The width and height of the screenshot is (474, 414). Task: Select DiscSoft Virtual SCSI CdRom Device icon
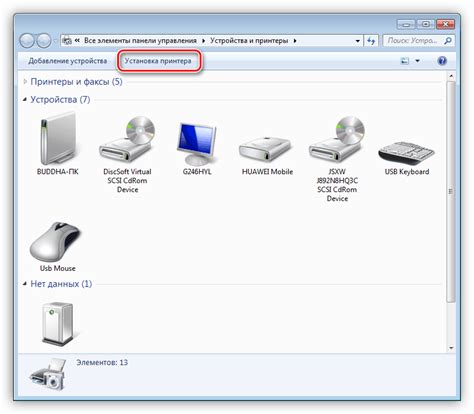pyautogui.click(x=127, y=139)
